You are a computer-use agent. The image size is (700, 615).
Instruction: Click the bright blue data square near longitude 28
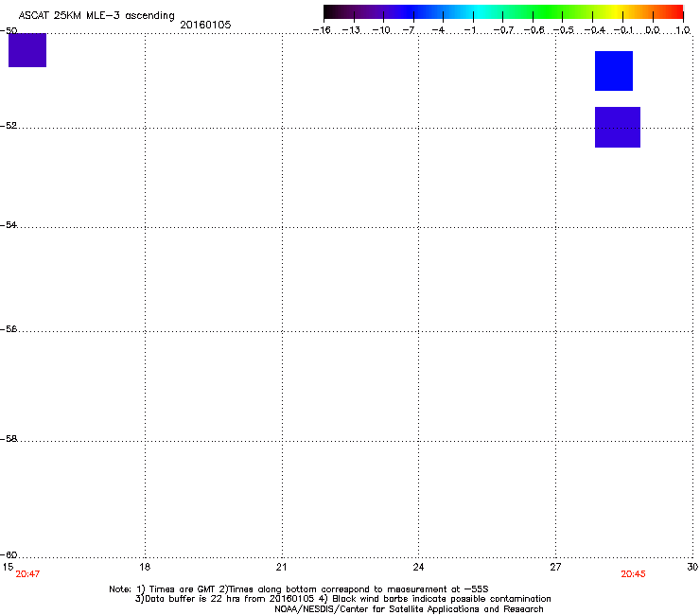(x=613, y=71)
